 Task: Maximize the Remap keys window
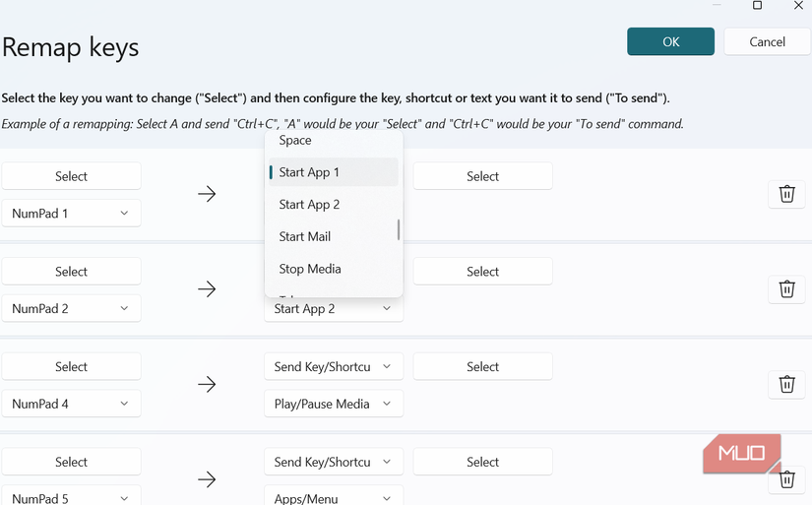pyautogui.click(x=757, y=6)
